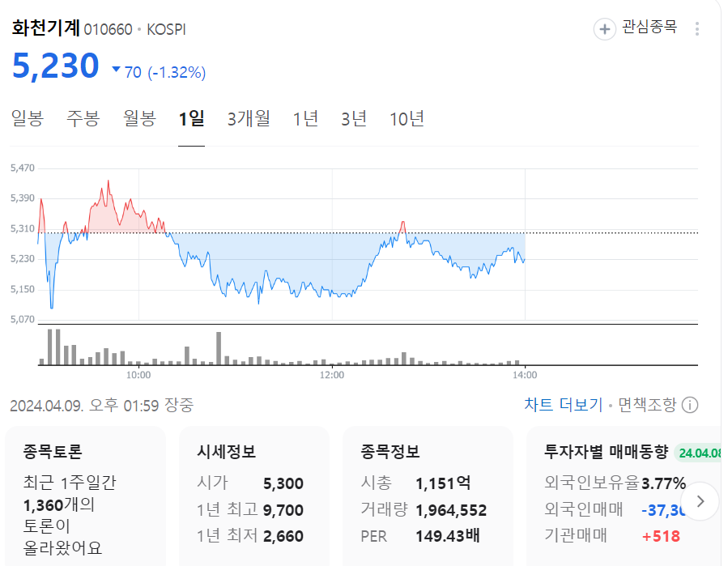The height and width of the screenshot is (566, 728).
Task: Click the tallest volume bar near 10:50
Action: click(x=219, y=348)
